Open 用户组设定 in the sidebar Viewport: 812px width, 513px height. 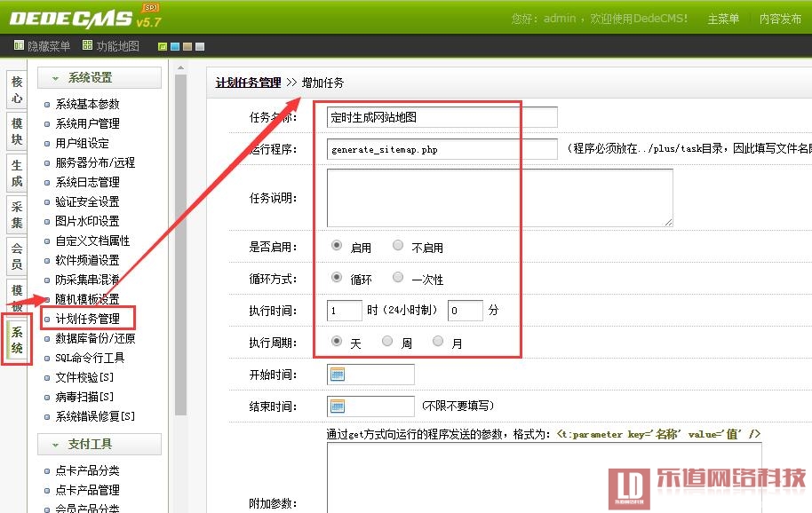pos(83,143)
